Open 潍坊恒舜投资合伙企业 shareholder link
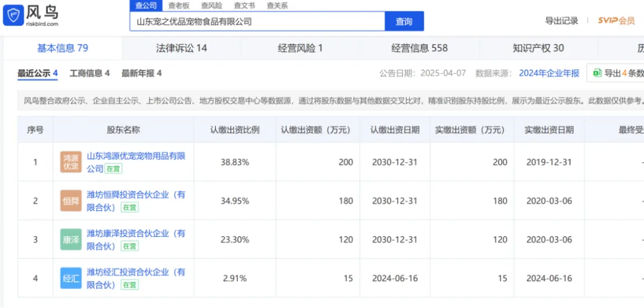 [136, 201]
